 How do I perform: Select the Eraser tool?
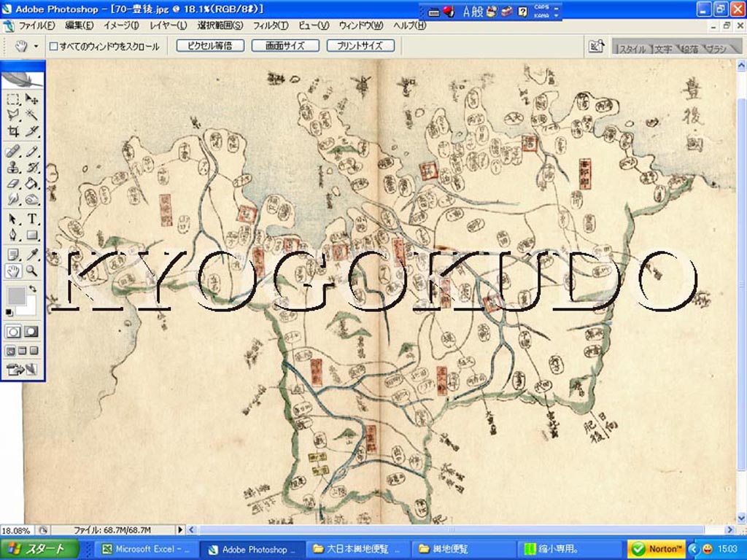tap(13, 183)
